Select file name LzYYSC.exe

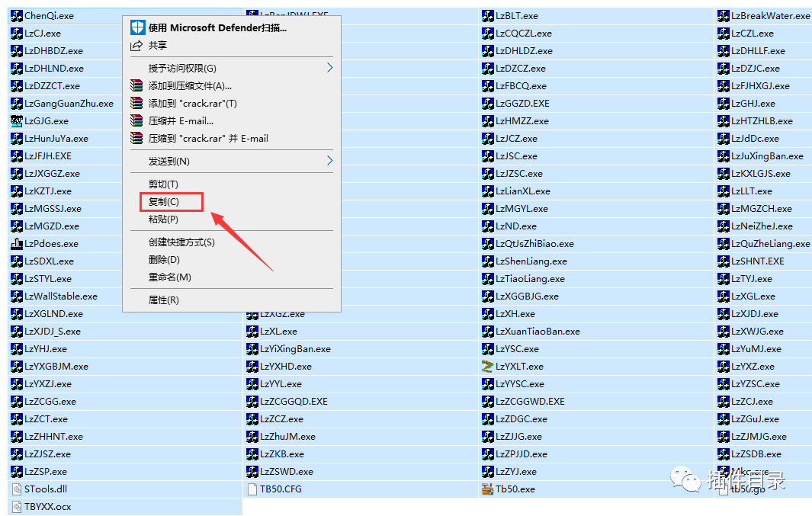coord(520,384)
